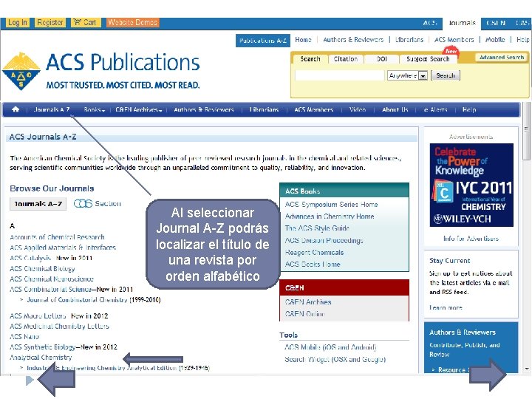Open ACS Mobile (iOS and Android) link
The image size is (532, 399).
(330, 347)
